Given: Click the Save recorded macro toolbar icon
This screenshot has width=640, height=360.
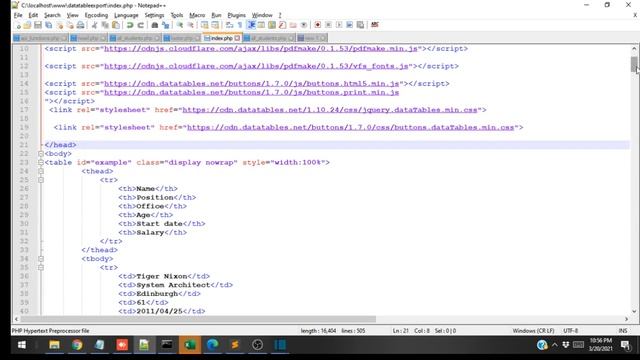Looking at the screenshot, I should (x=360, y=25).
